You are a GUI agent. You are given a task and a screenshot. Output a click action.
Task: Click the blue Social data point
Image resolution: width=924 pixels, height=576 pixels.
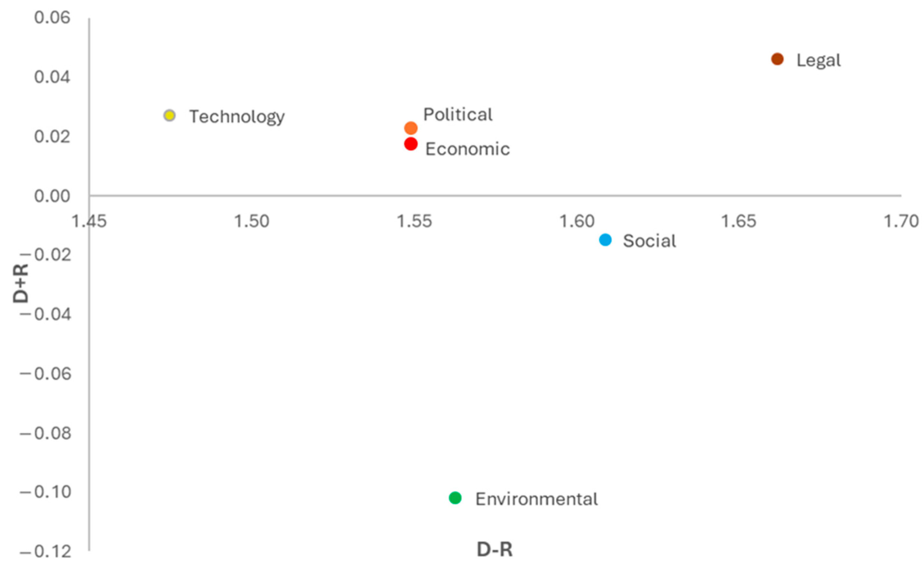[x=605, y=240]
